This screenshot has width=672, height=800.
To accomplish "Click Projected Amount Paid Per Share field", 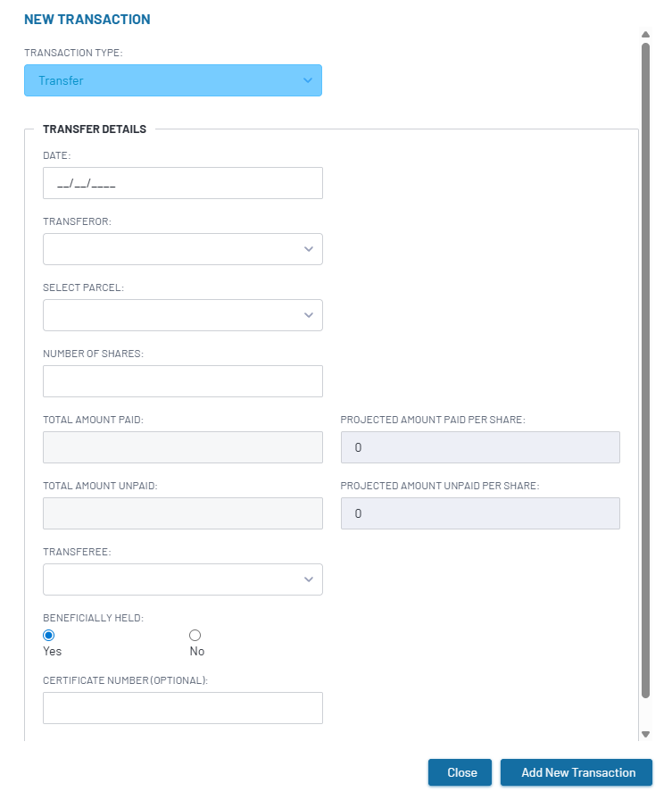I will (480, 447).
